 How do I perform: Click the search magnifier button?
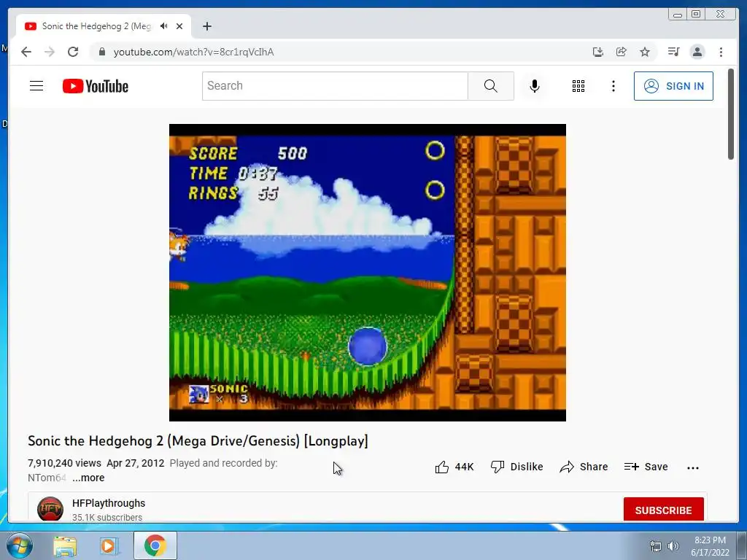pyautogui.click(x=491, y=86)
